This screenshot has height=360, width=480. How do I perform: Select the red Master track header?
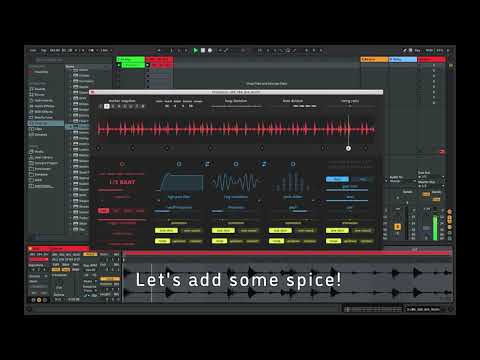431,59
